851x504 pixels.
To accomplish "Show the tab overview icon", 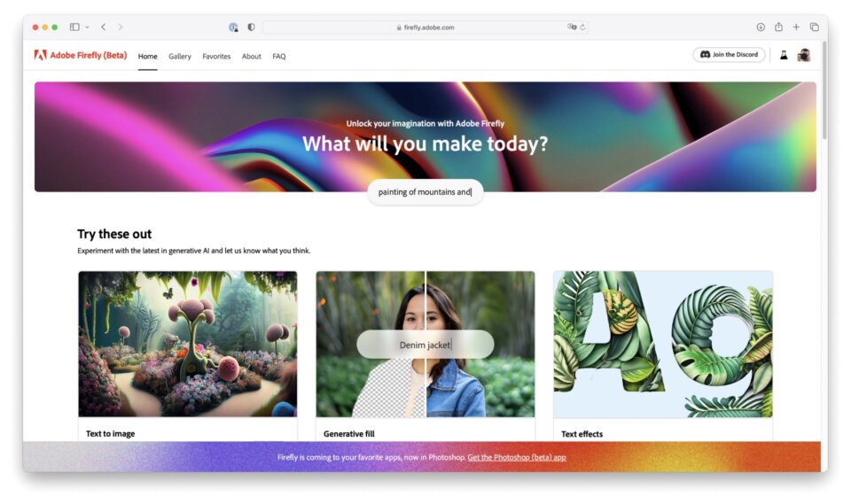I will [814, 27].
